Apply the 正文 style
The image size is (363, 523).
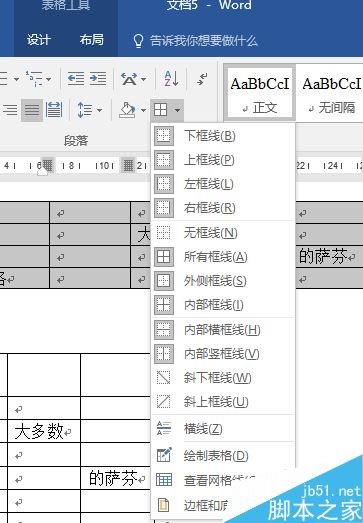tap(260, 92)
